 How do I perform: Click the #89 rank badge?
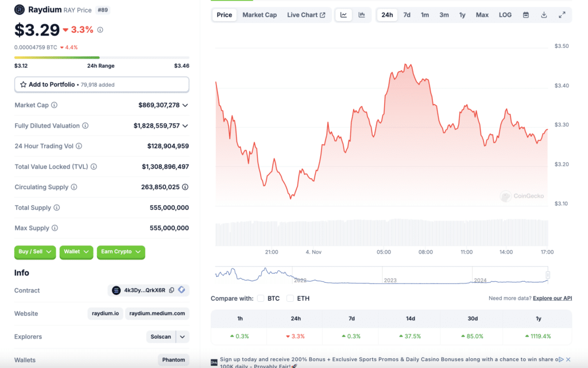(x=103, y=10)
